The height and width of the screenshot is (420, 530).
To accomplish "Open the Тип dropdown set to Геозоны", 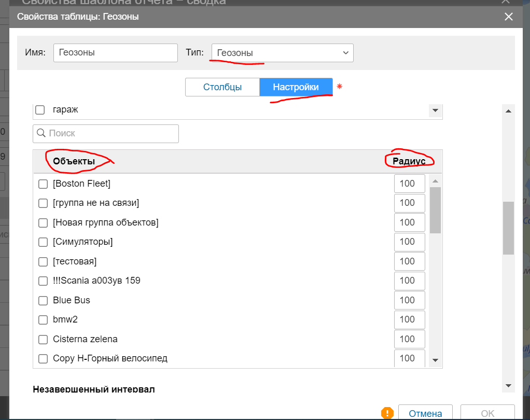I will point(282,53).
